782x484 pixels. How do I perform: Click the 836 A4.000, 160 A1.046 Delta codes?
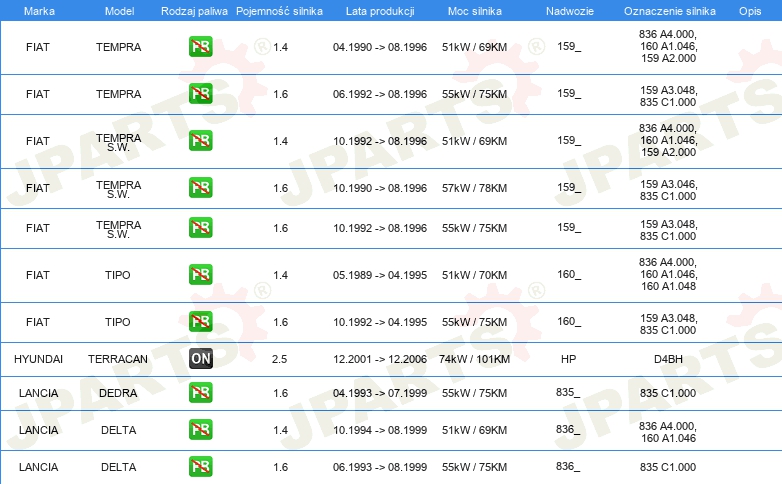(668, 432)
